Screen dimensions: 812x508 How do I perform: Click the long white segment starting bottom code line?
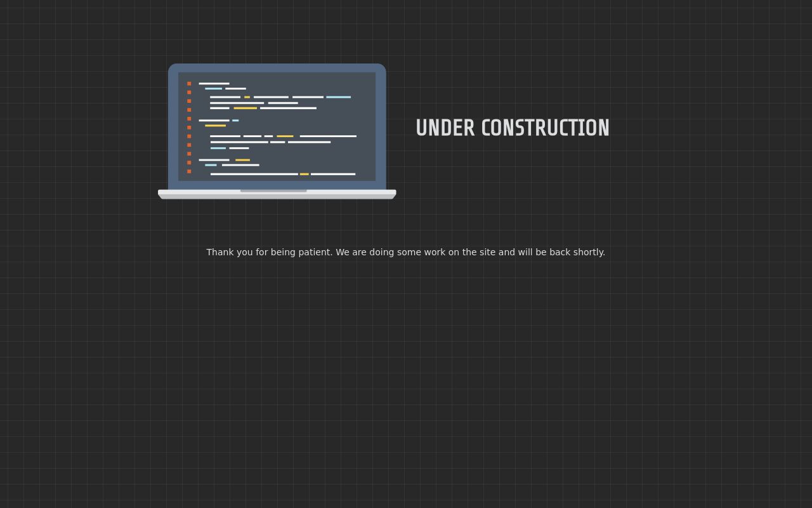pyautogui.click(x=254, y=174)
